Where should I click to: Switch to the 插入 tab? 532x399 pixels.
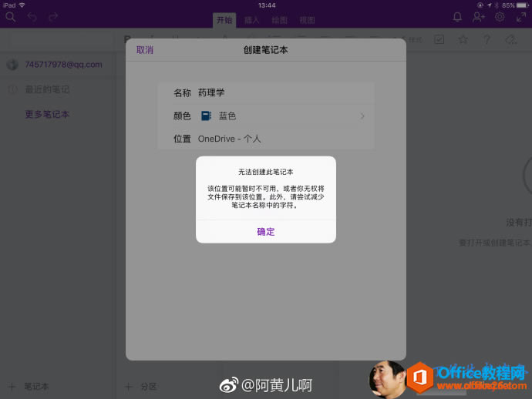tap(251, 20)
